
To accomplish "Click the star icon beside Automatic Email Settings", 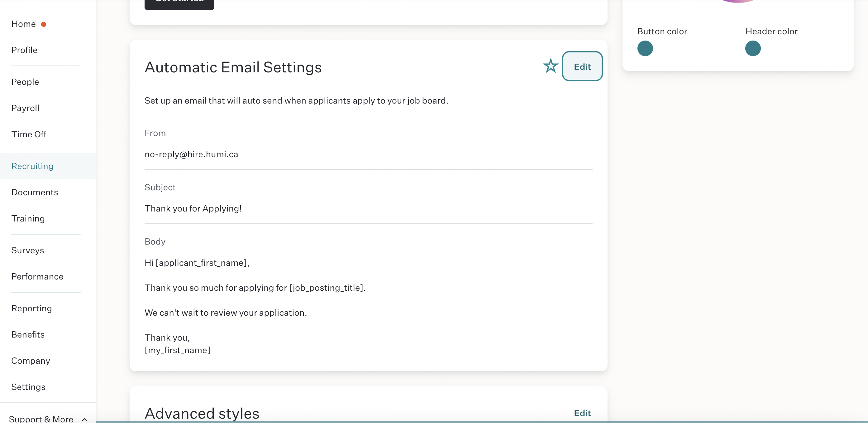I will coord(551,66).
